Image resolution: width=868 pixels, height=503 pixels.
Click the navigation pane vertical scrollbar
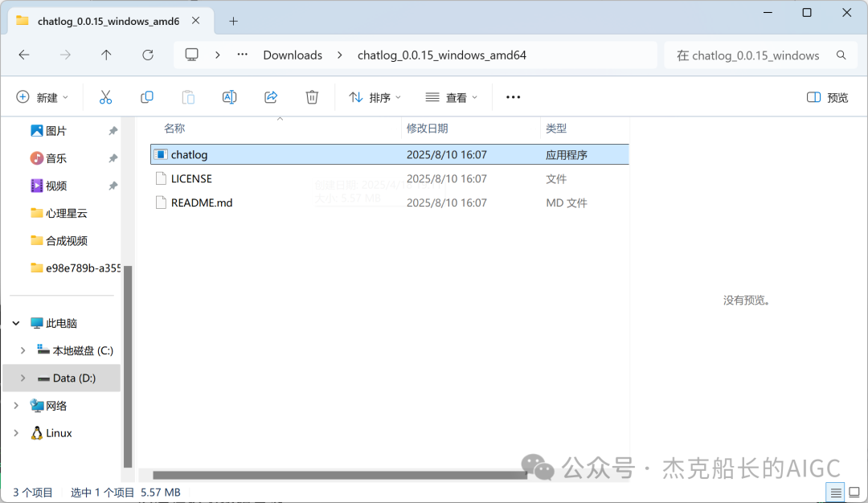click(x=128, y=366)
